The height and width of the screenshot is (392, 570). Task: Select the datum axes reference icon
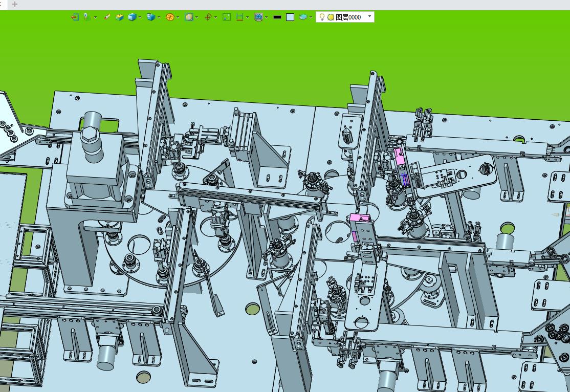pos(87,17)
